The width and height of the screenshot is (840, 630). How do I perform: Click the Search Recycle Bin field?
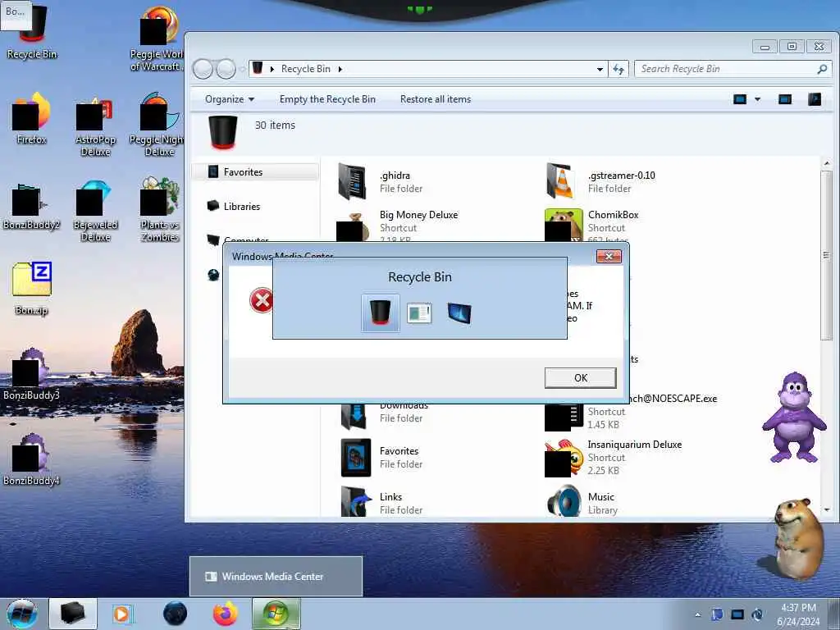pyautogui.click(x=733, y=69)
